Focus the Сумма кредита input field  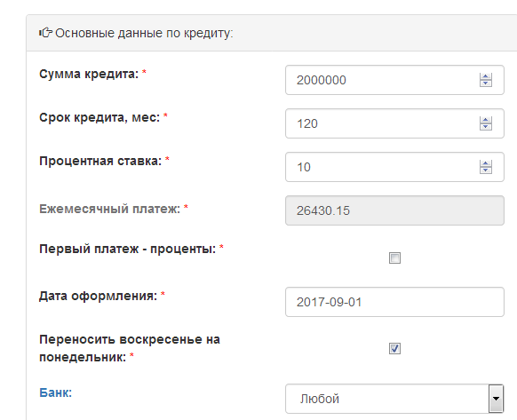click(x=394, y=80)
